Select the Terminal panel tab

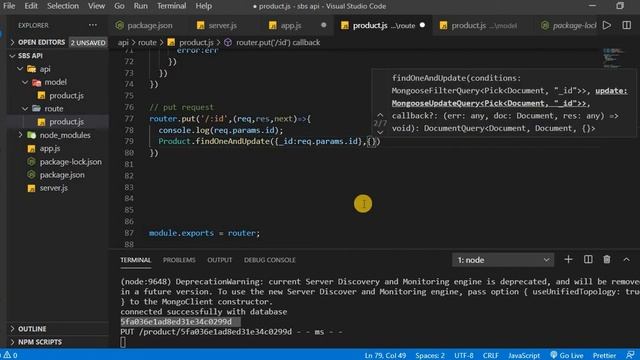click(x=136, y=260)
